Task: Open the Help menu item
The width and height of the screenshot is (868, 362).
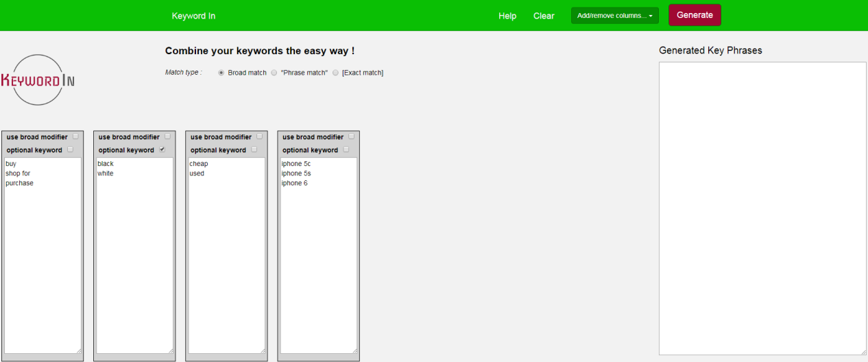Action: [507, 16]
